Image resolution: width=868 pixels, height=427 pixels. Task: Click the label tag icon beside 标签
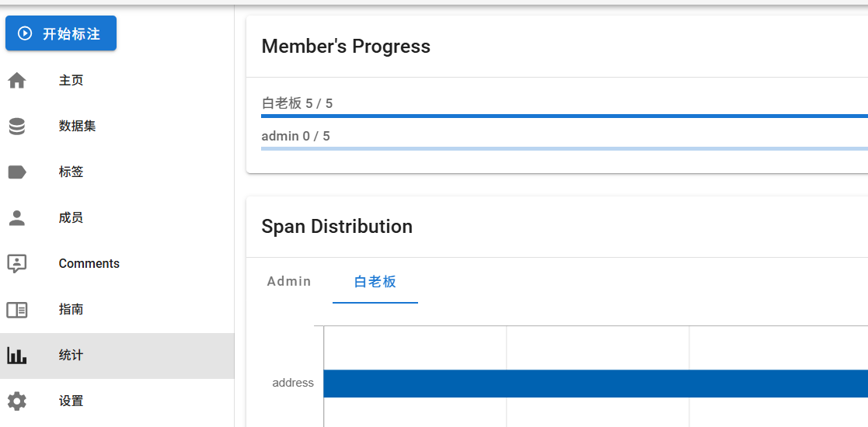[x=17, y=172]
